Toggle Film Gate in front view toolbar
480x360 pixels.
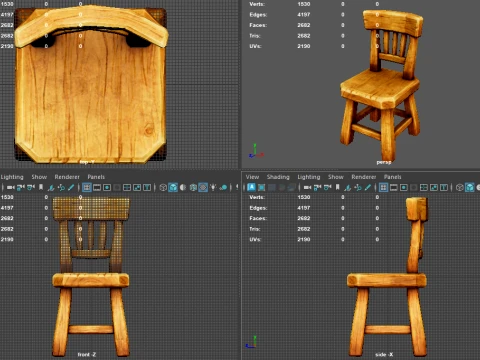point(97,187)
